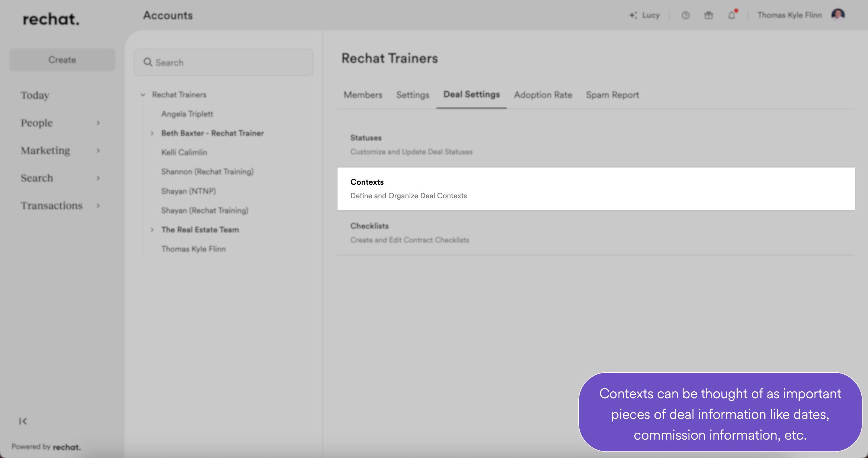Open notifications bell icon

pyautogui.click(x=732, y=16)
